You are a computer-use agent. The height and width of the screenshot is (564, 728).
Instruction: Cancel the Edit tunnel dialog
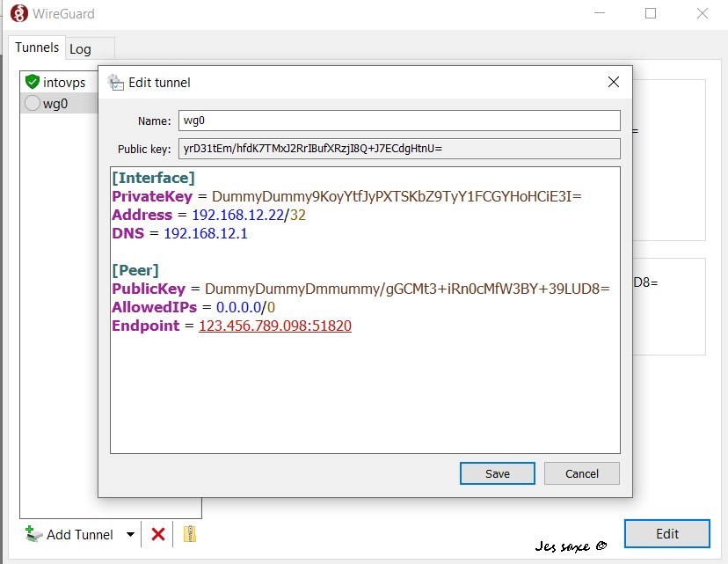(x=582, y=473)
